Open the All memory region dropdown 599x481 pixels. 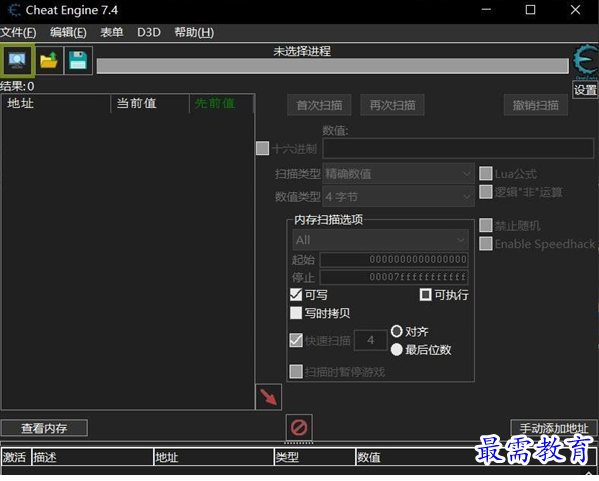(x=380, y=240)
